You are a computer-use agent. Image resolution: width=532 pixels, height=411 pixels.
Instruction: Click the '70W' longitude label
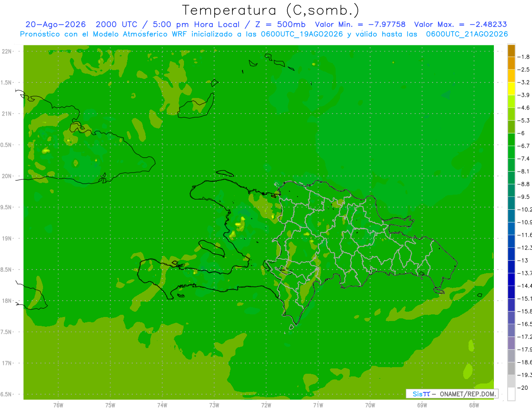pyautogui.click(x=370, y=405)
